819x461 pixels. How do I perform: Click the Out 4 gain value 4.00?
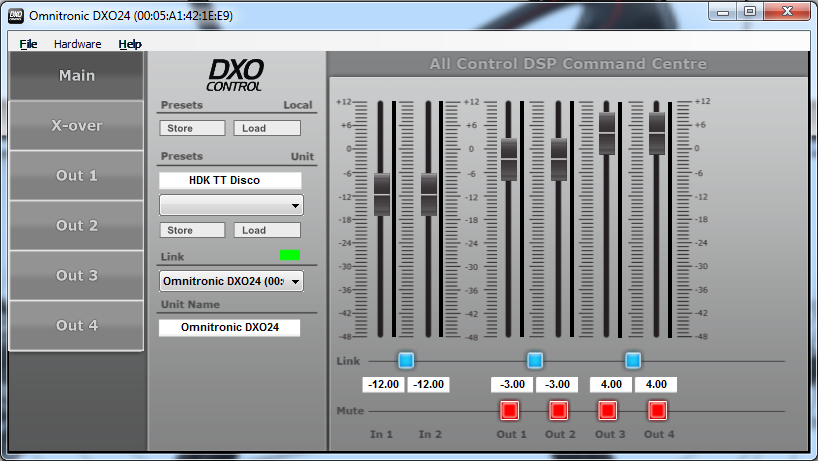pyautogui.click(x=656, y=385)
